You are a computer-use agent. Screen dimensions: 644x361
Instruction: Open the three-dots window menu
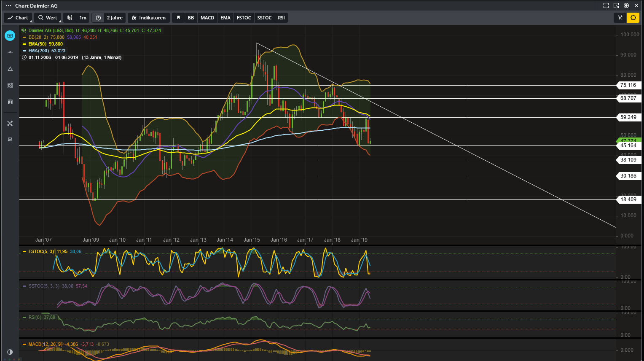tap(8, 5)
